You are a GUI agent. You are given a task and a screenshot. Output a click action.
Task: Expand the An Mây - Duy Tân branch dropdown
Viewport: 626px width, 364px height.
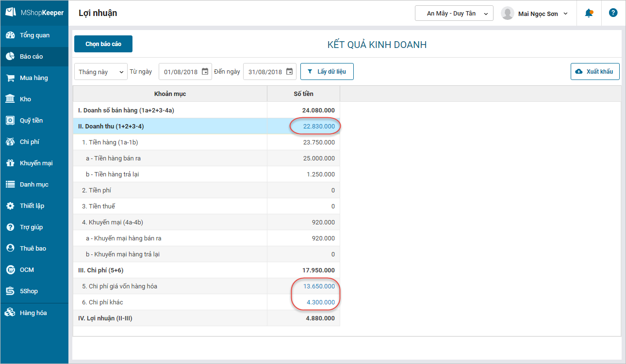point(454,14)
